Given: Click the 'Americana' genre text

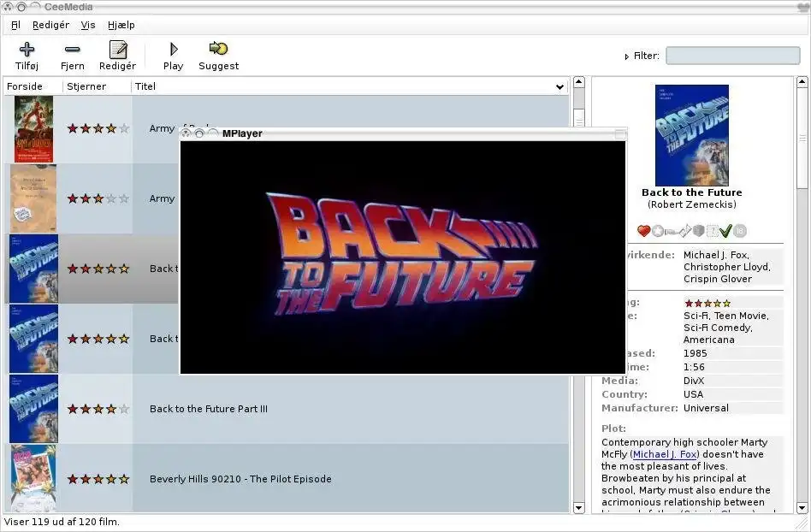Looking at the screenshot, I should [x=708, y=340].
